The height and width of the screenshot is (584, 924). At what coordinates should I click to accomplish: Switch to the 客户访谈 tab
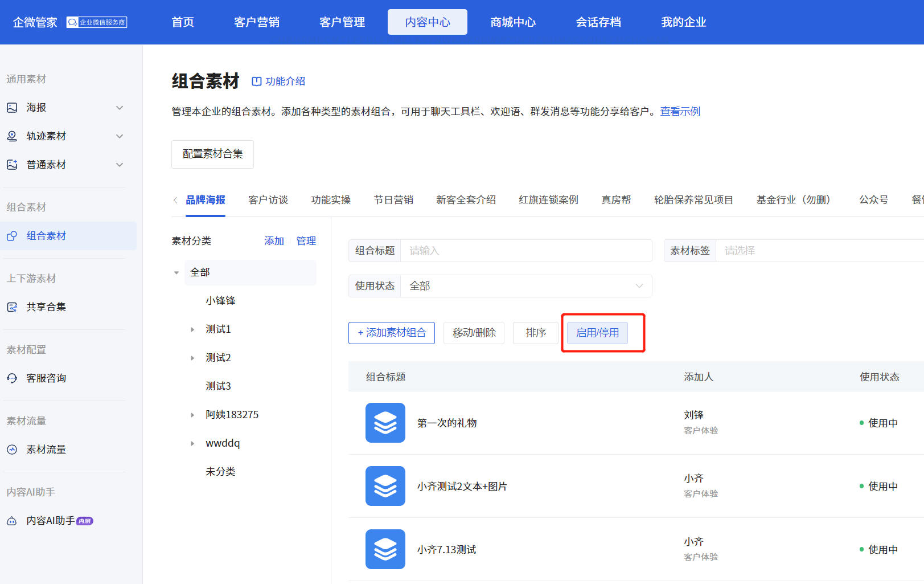click(268, 200)
